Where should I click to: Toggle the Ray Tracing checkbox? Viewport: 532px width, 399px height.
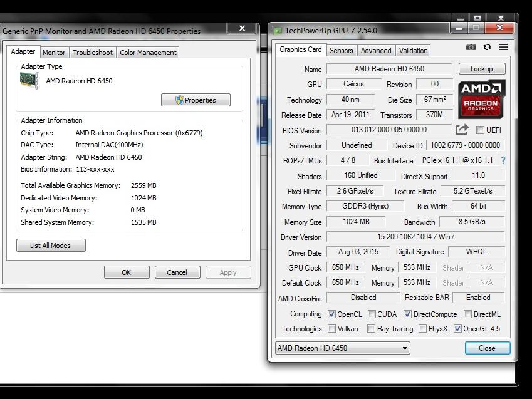point(371,328)
